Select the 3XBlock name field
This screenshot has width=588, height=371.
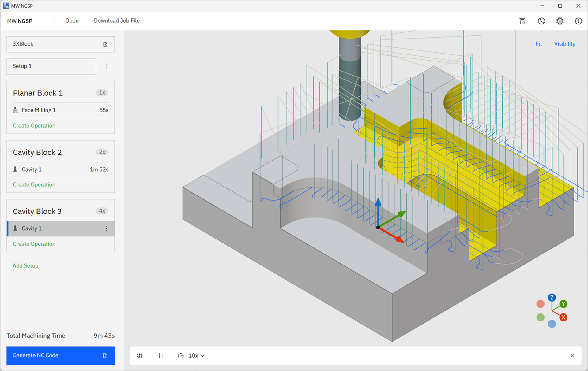(x=61, y=44)
